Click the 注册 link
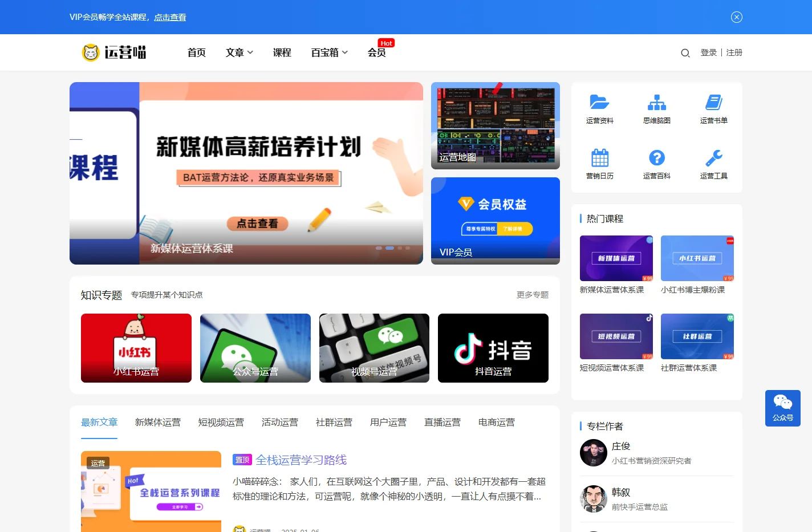Viewport: 812px width, 532px height. 734,52
